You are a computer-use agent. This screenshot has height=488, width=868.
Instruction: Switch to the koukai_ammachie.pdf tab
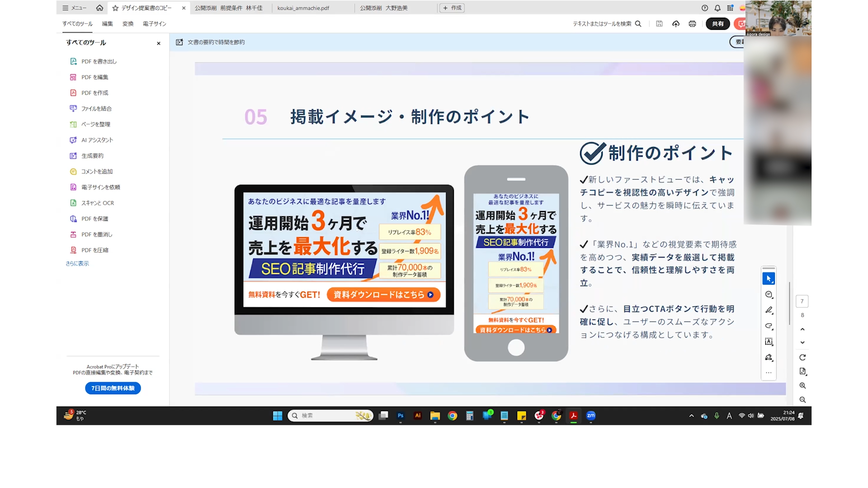click(x=303, y=8)
